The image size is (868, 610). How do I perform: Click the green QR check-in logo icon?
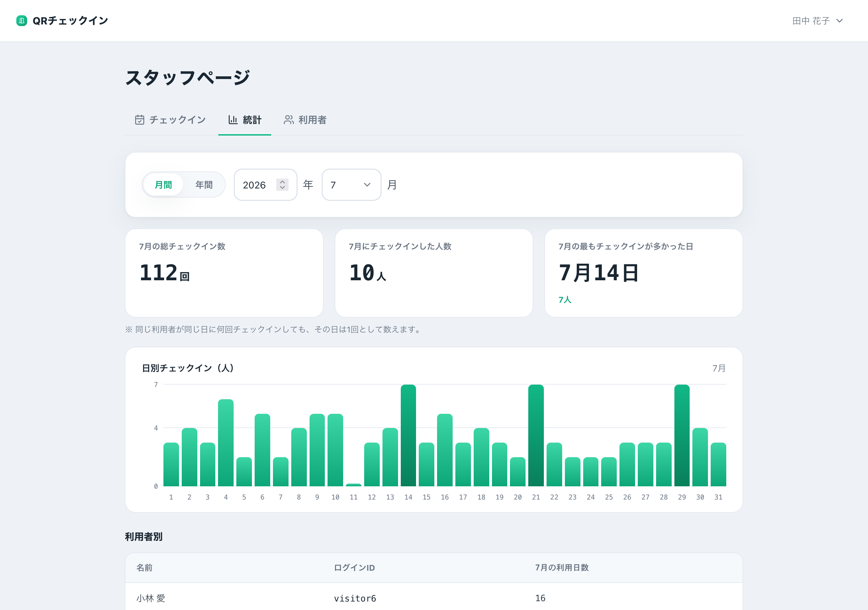(x=22, y=20)
